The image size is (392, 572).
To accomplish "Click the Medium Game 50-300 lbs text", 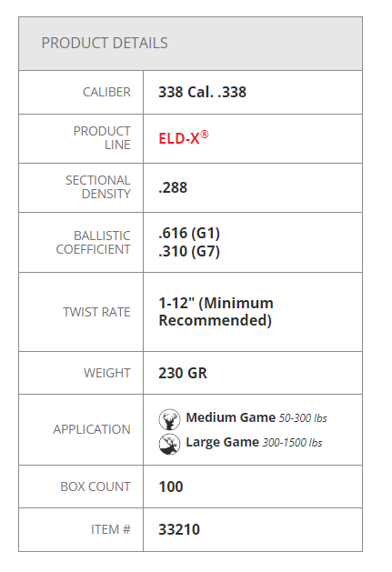I will pyautogui.click(x=256, y=417).
